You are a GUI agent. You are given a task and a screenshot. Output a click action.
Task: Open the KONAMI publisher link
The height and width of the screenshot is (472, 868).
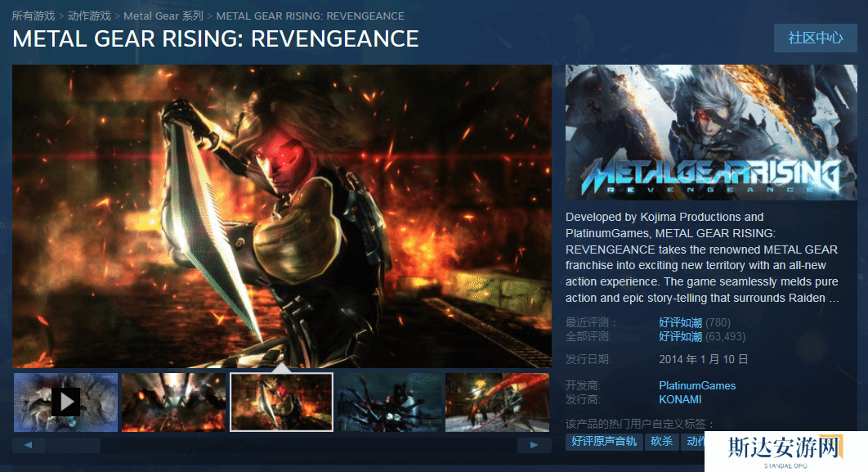coord(680,399)
